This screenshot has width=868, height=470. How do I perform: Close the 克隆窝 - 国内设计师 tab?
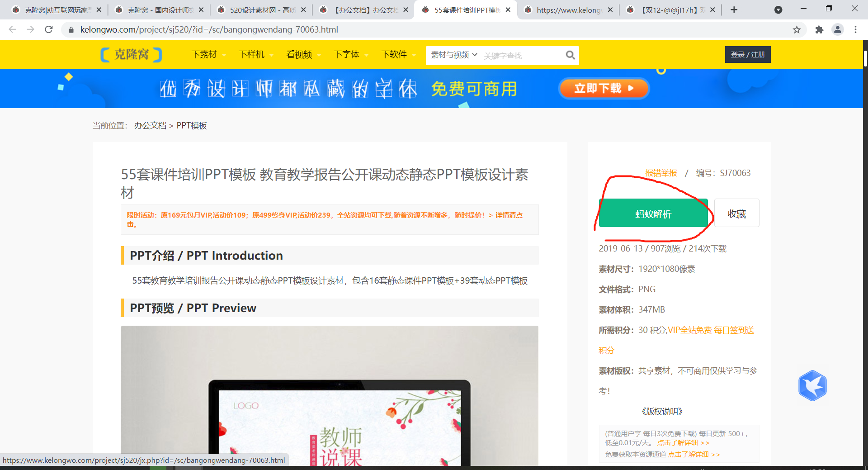tap(201, 9)
